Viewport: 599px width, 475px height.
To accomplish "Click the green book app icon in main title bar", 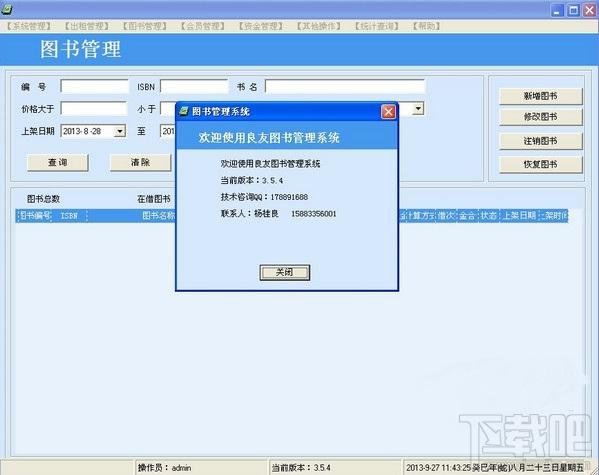I will coord(6,10).
